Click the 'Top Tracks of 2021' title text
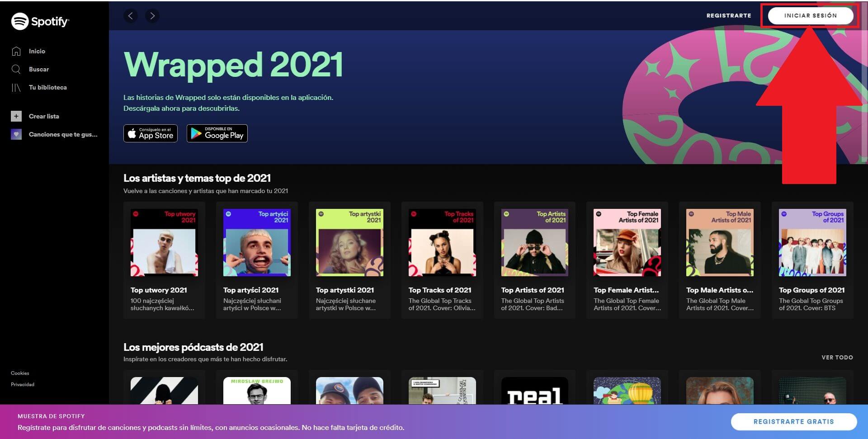 440,290
